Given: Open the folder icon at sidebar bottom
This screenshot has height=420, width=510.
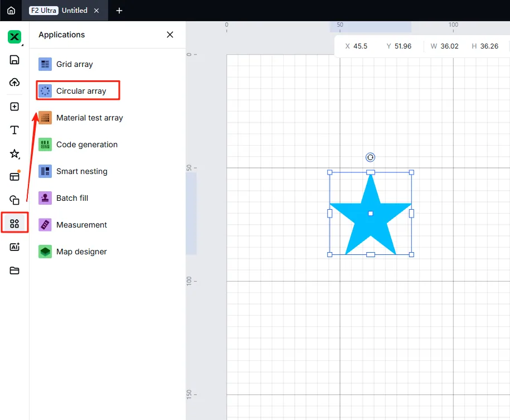Looking at the screenshot, I should point(14,271).
